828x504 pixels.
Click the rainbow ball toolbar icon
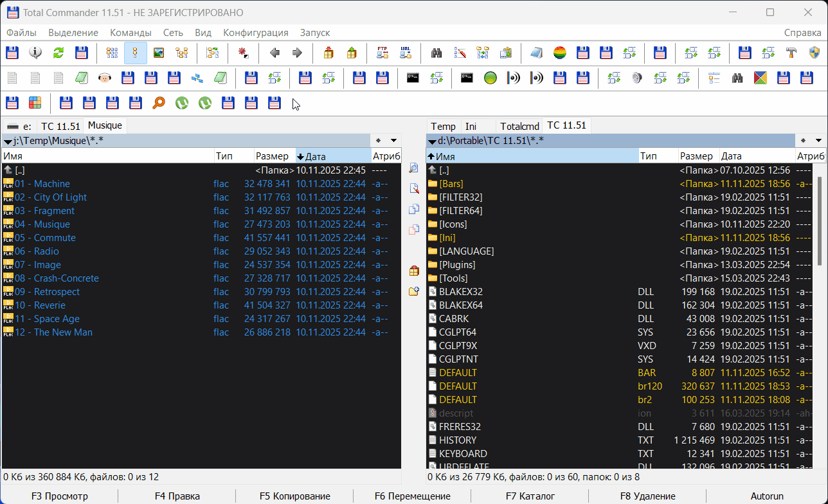pyautogui.click(x=560, y=53)
